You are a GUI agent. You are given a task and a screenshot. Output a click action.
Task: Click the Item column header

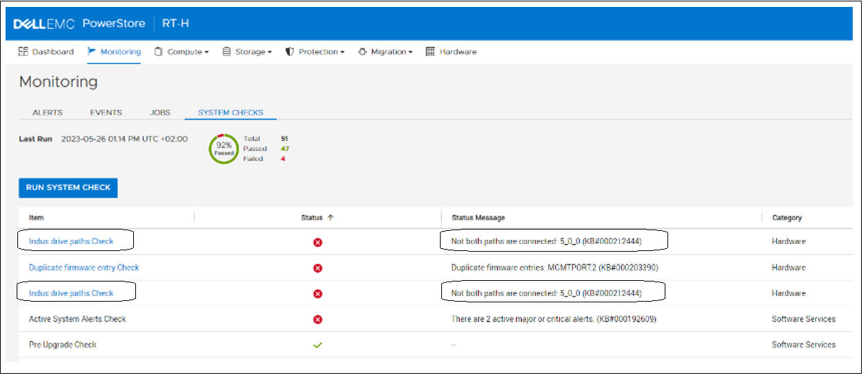(x=36, y=218)
